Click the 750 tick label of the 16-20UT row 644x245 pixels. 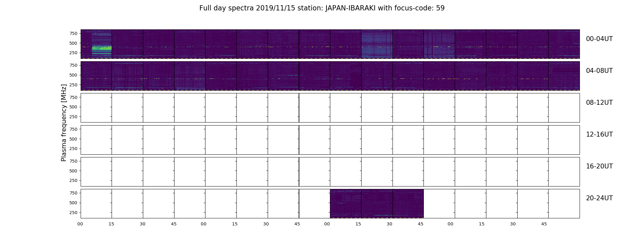pyautogui.click(x=73, y=161)
